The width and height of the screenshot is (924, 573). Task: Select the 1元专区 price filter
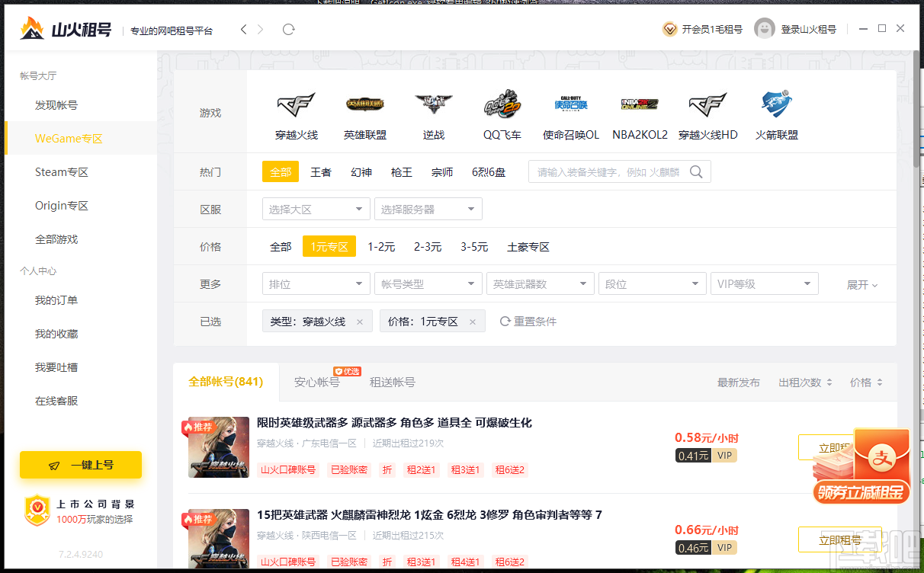pos(329,247)
